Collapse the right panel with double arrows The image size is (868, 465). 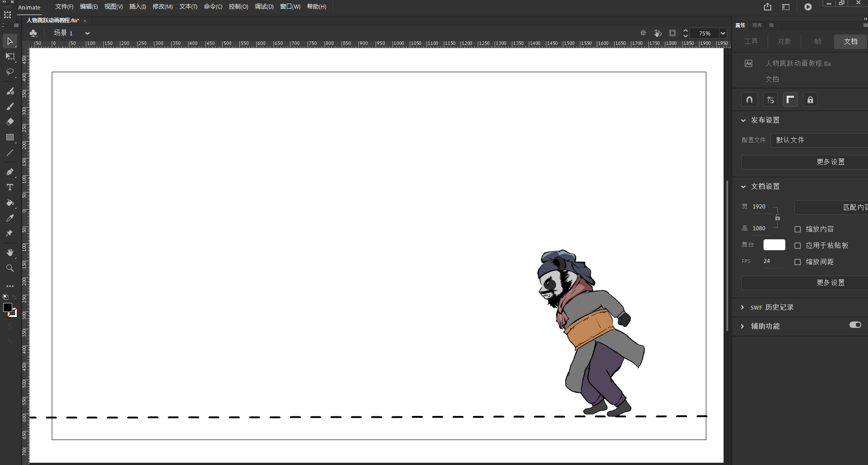tap(865, 19)
